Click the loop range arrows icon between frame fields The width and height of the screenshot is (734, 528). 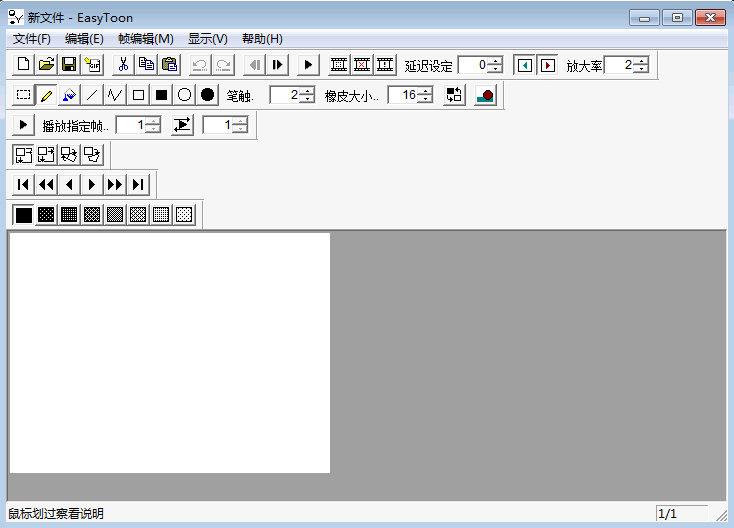(x=182, y=125)
